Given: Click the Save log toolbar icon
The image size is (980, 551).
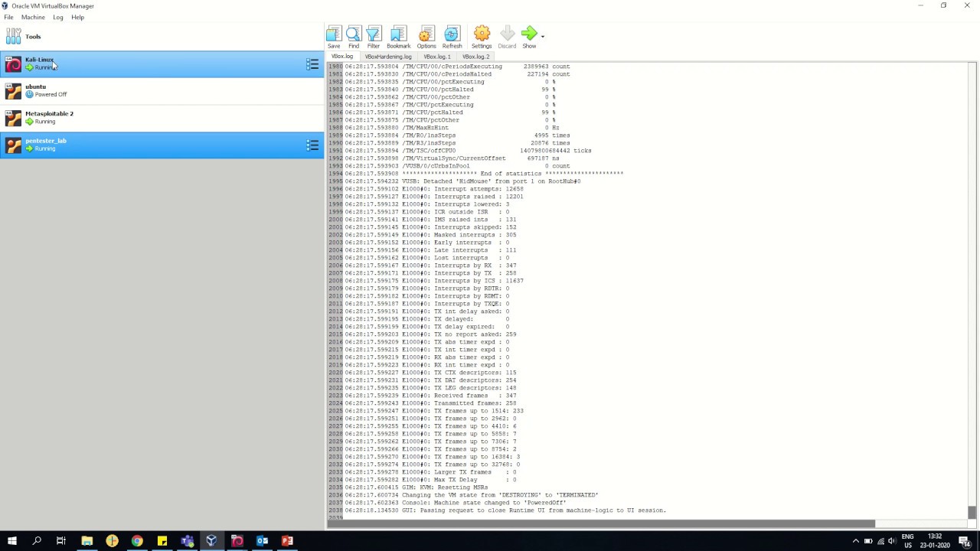Looking at the screenshot, I should click(x=334, y=34).
